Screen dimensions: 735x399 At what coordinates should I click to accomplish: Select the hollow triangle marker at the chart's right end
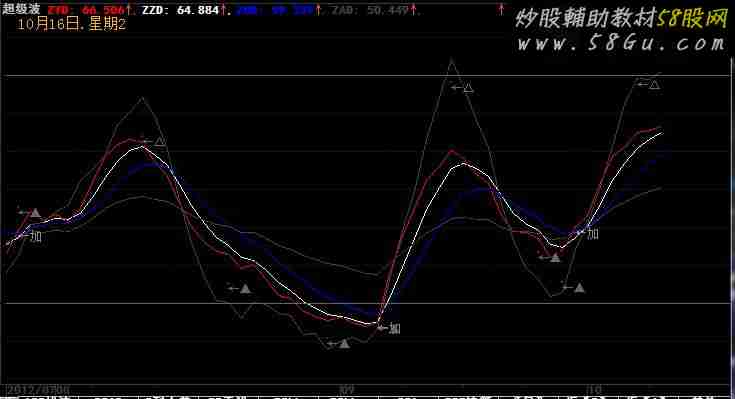[x=654, y=85]
